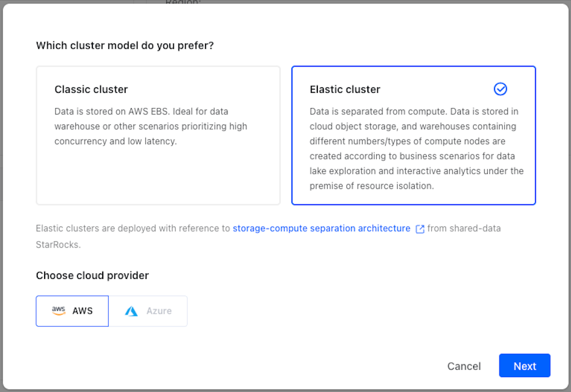This screenshot has width=571, height=392.
Task: Open the storage-compute separation architecture link
Action: click(321, 229)
